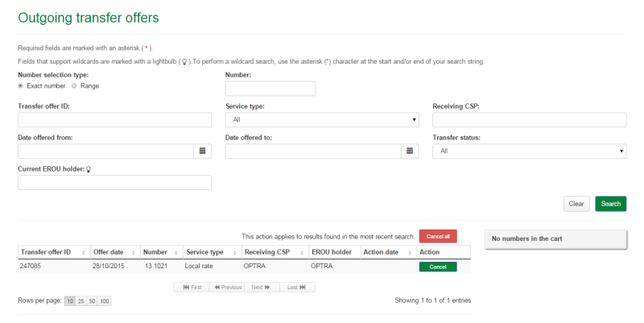Image resolution: width=644 pixels, height=323 pixels.
Task: Click the red Cancel all button
Action: tap(438, 236)
